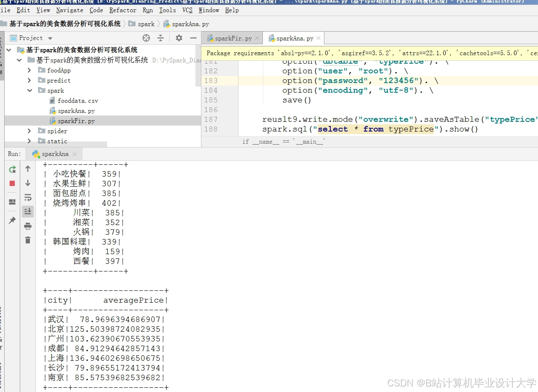Enable scroll to end in console

28,211
